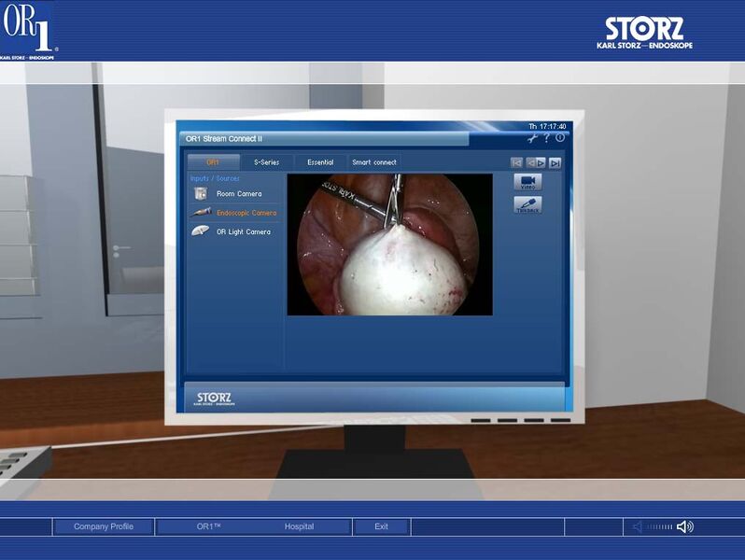Adjust the volume slider bar
Image resolution: width=745 pixels, height=560 pixels.
click(659, 526)
